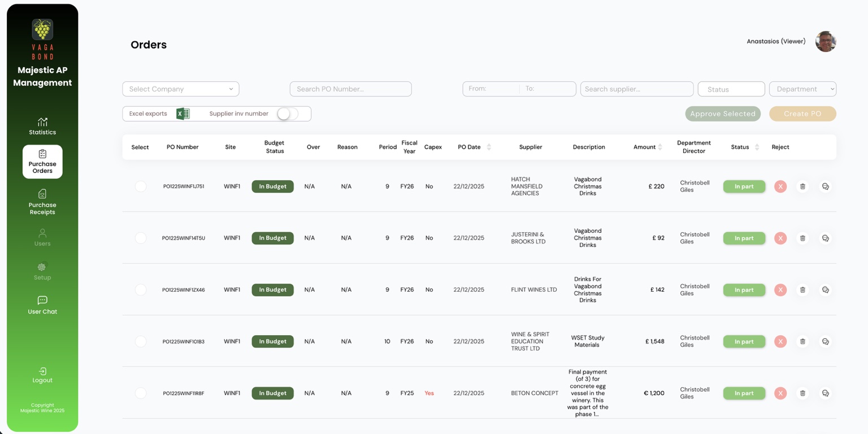868x434 pixels.
Task: Click the Approve Selected button
Action: [723, 114]
